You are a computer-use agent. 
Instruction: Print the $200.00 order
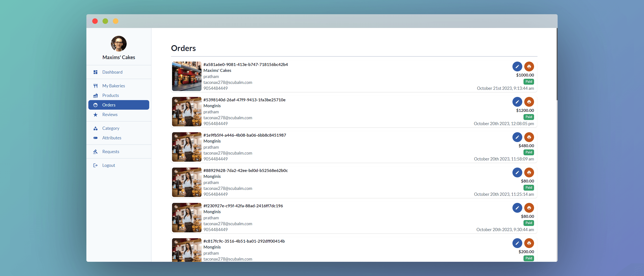tap(529, 243)
